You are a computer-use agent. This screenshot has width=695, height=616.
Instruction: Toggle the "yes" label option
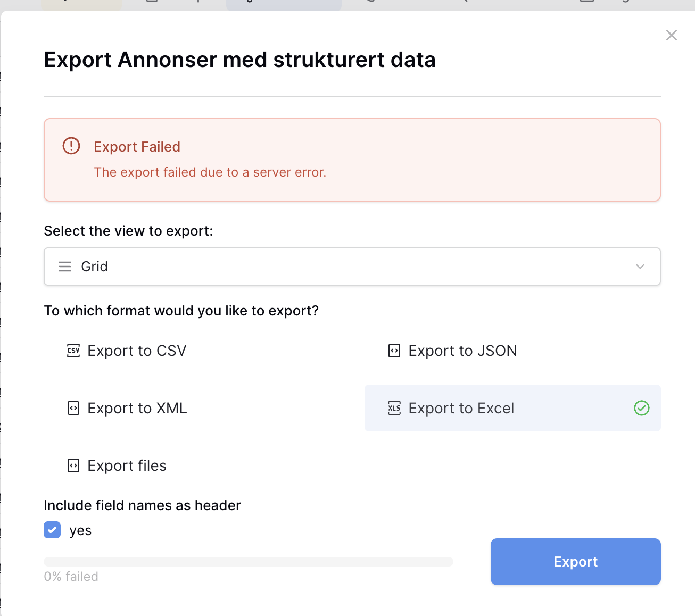[80, 531]
